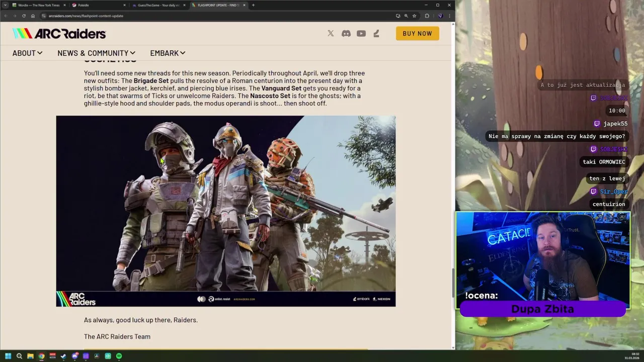644x362 pixels.
Task: Go forward in browser history
Action: pyautogui.click(x=15, y=16)
